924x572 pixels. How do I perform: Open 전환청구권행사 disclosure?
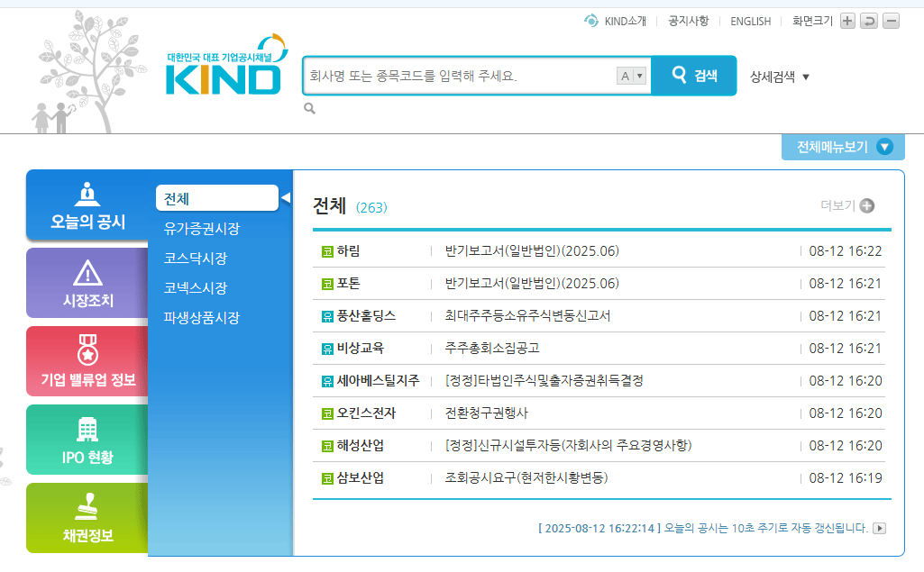point(486,413)
